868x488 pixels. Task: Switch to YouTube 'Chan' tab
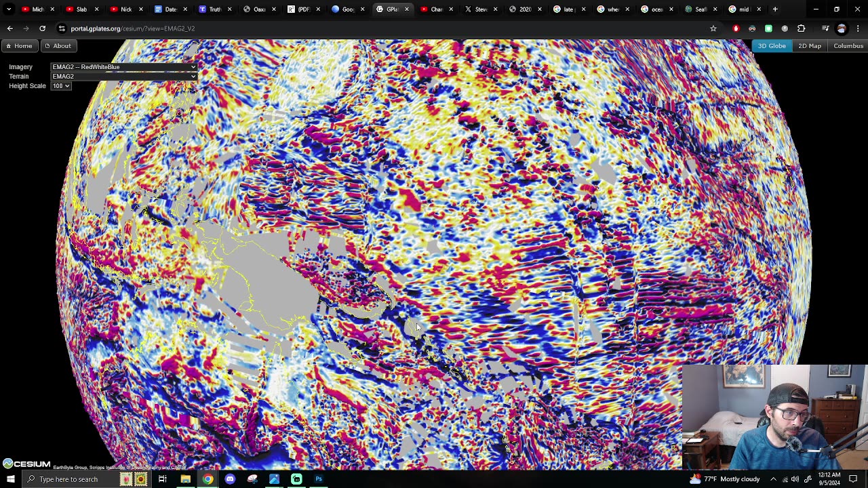click(435, 9)
